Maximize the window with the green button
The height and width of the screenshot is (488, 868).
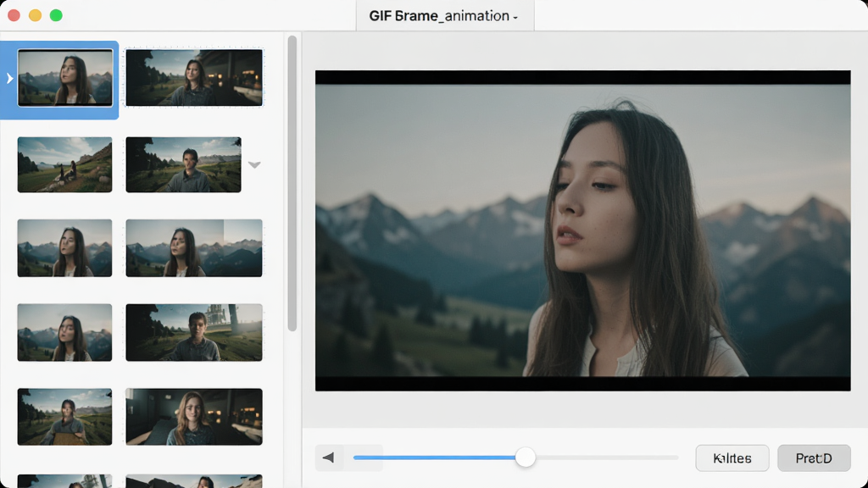(56, 15)
